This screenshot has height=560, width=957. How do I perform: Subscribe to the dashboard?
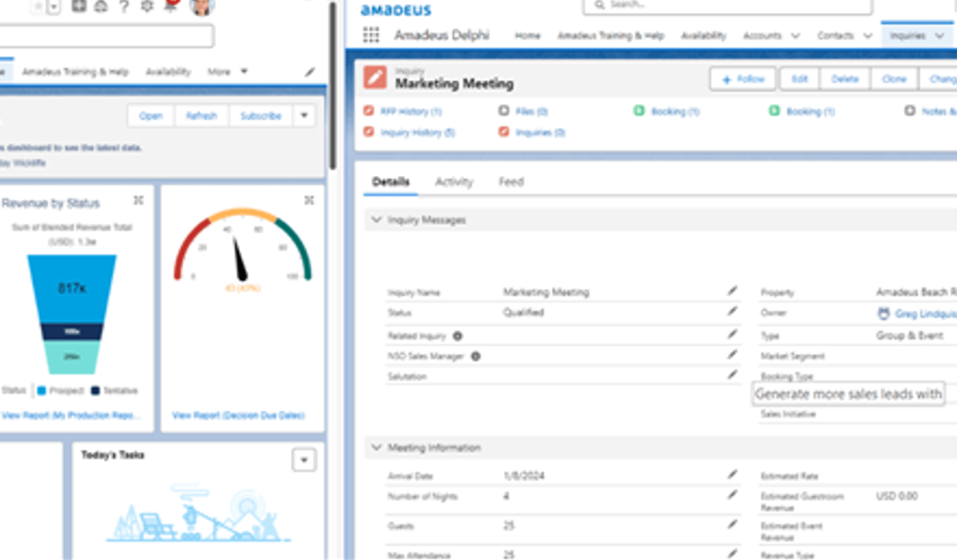pyautogui.click(x=261, y=115)
